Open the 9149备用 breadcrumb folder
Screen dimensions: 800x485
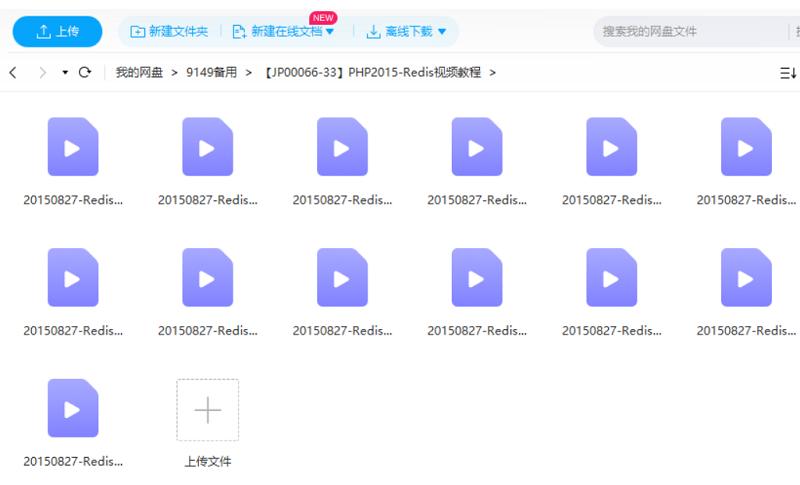[x=211, y=73]
